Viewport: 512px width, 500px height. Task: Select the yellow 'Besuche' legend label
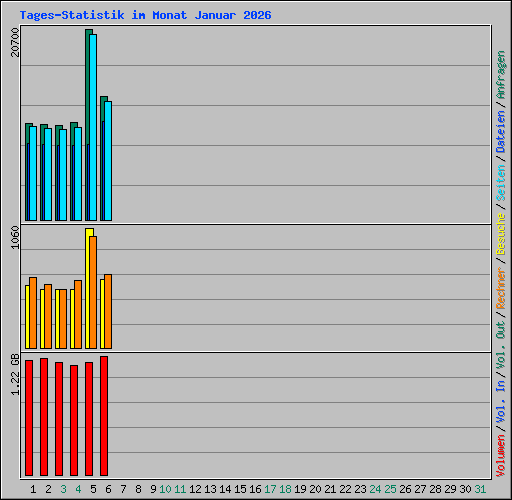point(501,234)
